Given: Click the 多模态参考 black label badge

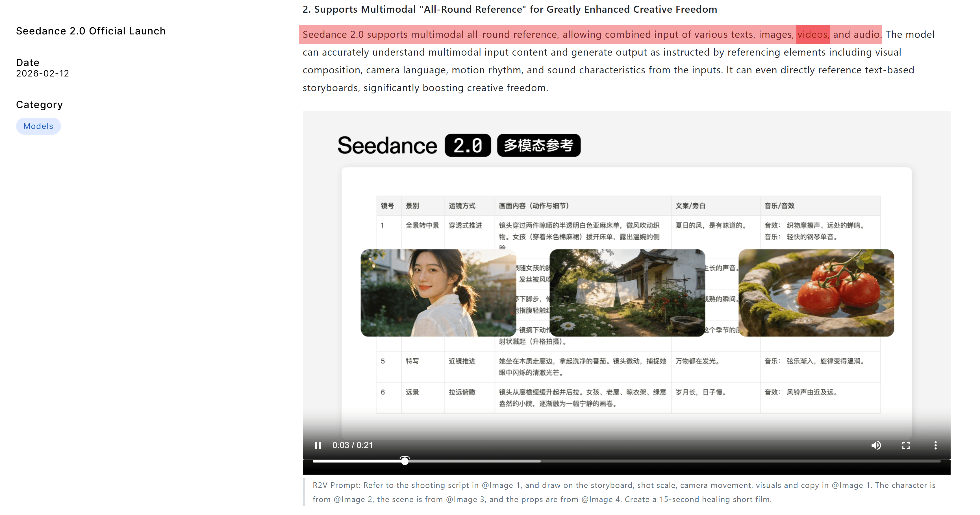Looking at the screenshot, I should [539, 145].
